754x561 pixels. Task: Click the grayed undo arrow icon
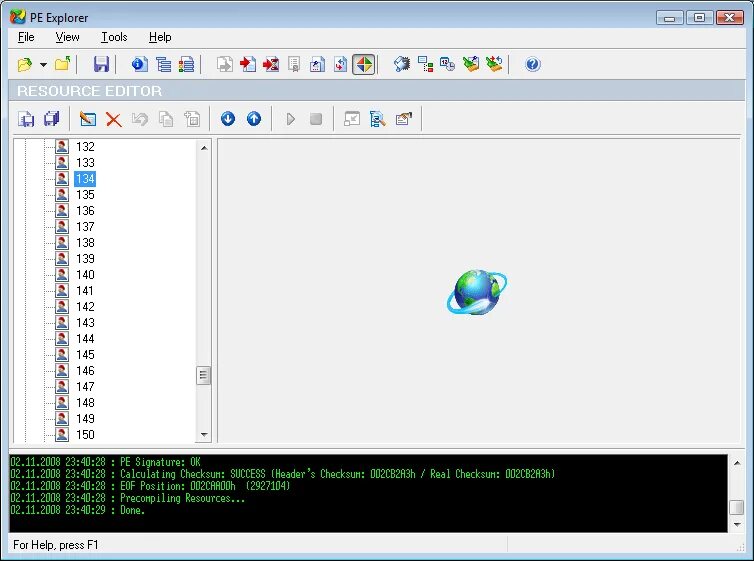[140, 119]
